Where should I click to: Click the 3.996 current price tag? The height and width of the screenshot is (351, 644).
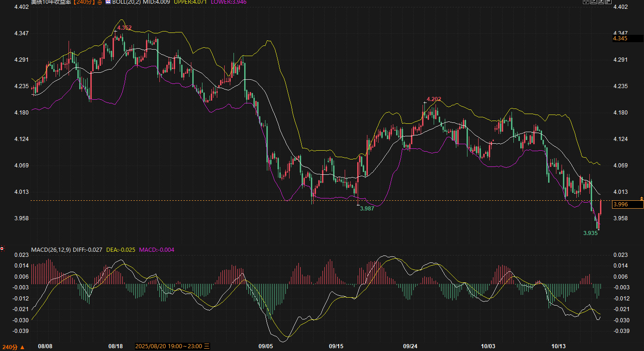[x=620, y=204]
